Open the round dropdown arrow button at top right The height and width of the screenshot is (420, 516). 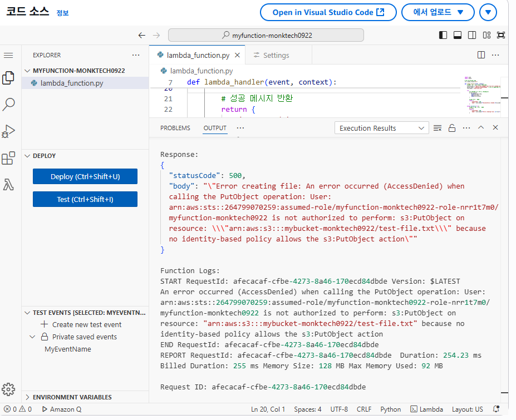(x=488, y=12)
